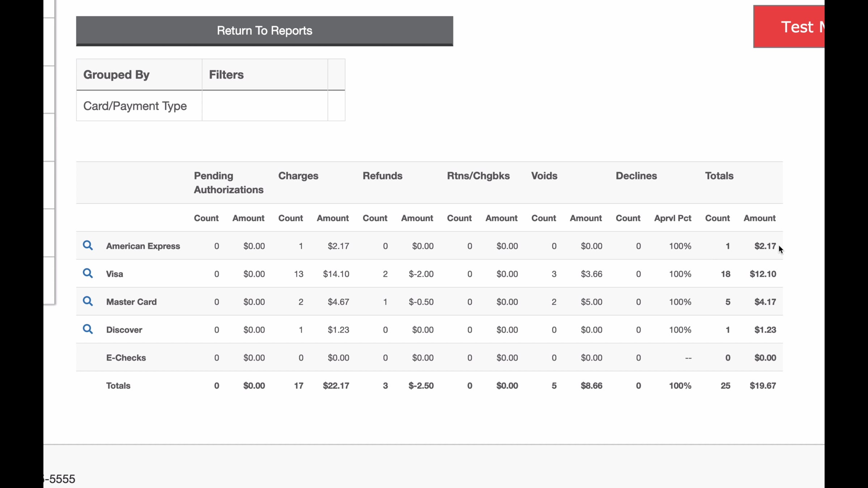Click the Grouped By column header

coord(116,74)
